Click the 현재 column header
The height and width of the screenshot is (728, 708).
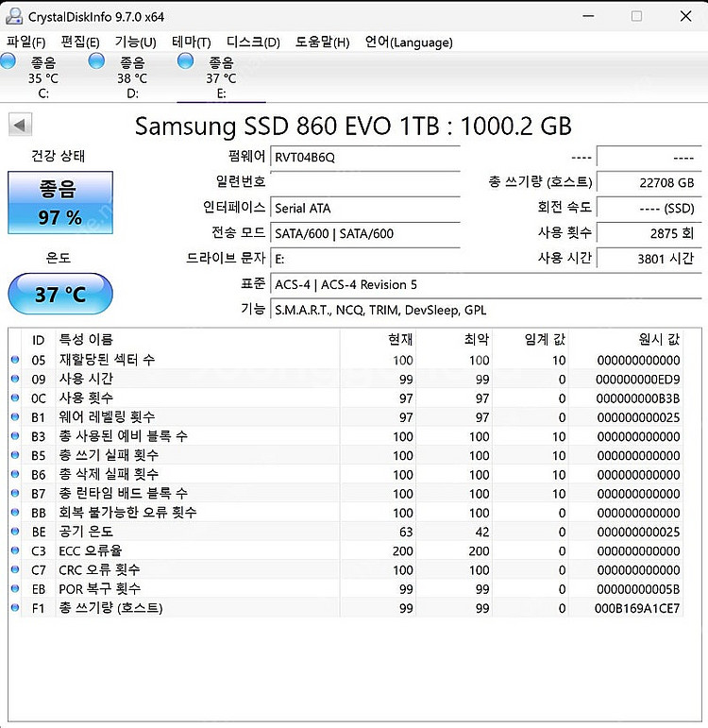(x=378, y=340)
